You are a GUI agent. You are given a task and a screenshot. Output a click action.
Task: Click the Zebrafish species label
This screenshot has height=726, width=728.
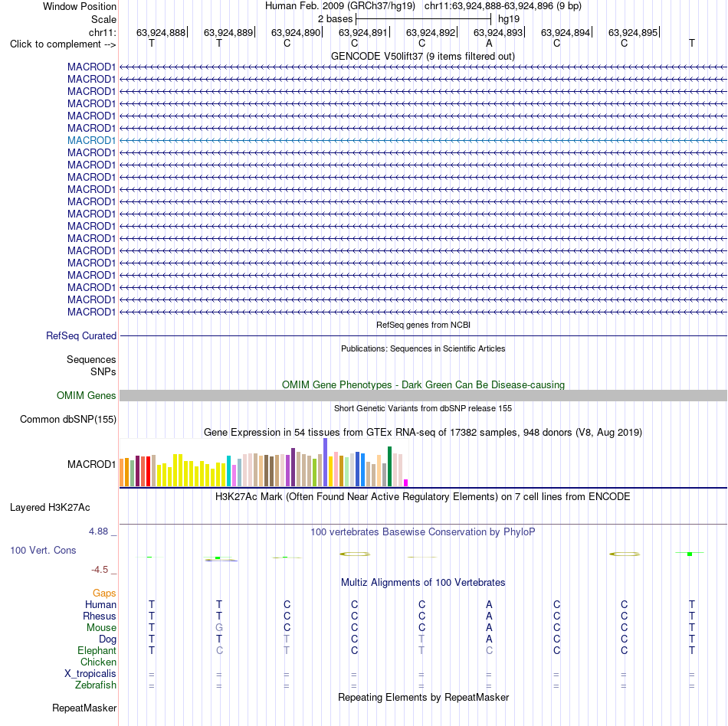click(96, 685)
